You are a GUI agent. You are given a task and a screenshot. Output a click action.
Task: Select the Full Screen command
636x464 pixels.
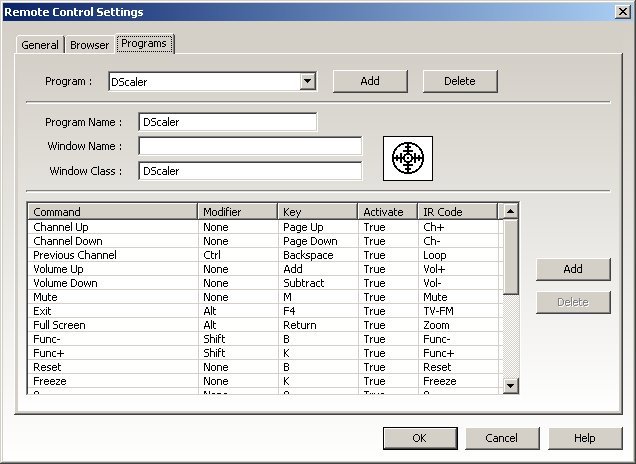tap(265, 325)
